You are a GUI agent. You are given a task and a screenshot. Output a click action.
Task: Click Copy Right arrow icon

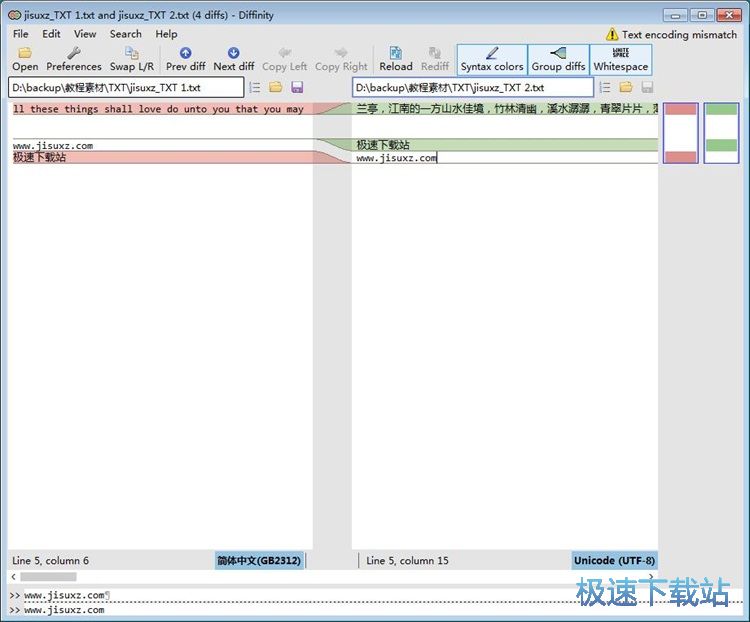pyautogui.click(x=341, y=59)
